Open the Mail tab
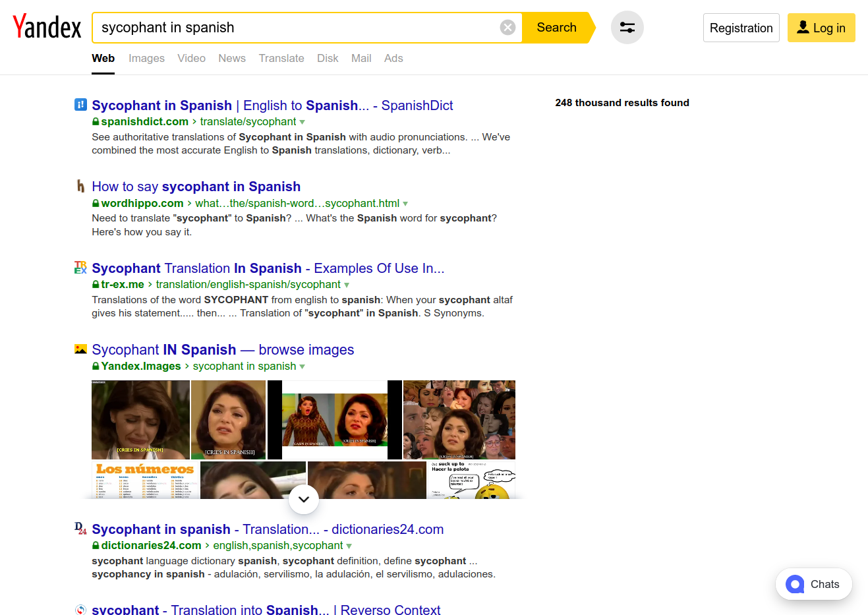 click(361, 58)
